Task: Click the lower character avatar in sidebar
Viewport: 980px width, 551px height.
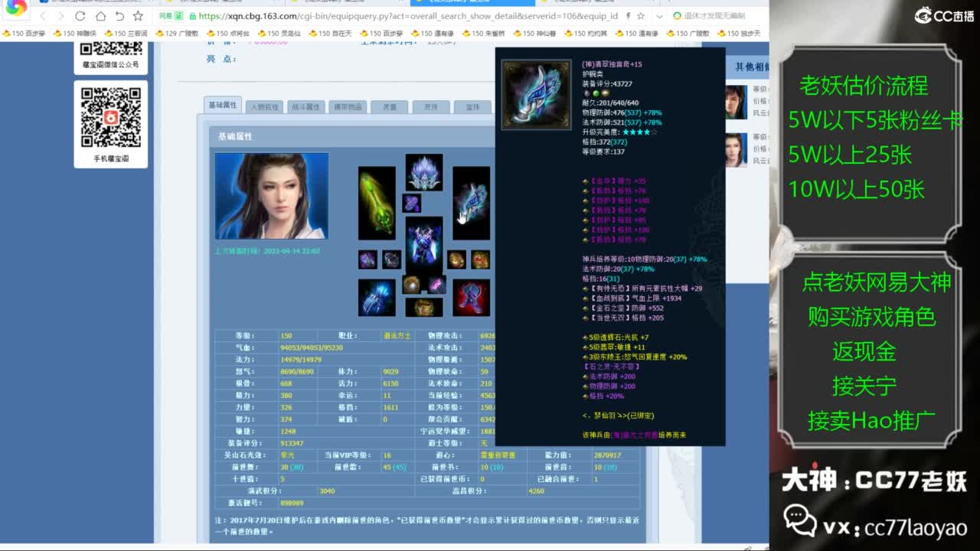Action: click(x=736, y=150)
